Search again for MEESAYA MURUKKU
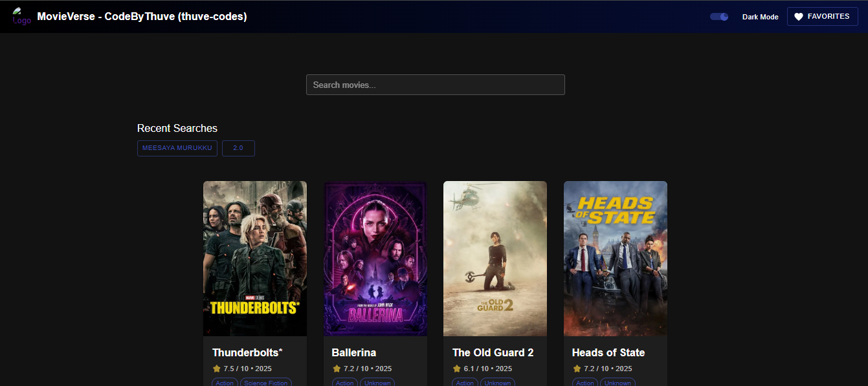868x386 pixels. (177, 148)
